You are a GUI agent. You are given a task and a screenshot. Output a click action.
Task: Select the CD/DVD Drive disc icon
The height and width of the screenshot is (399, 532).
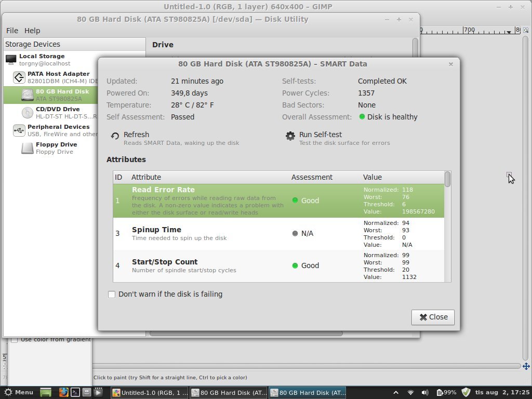28,113
